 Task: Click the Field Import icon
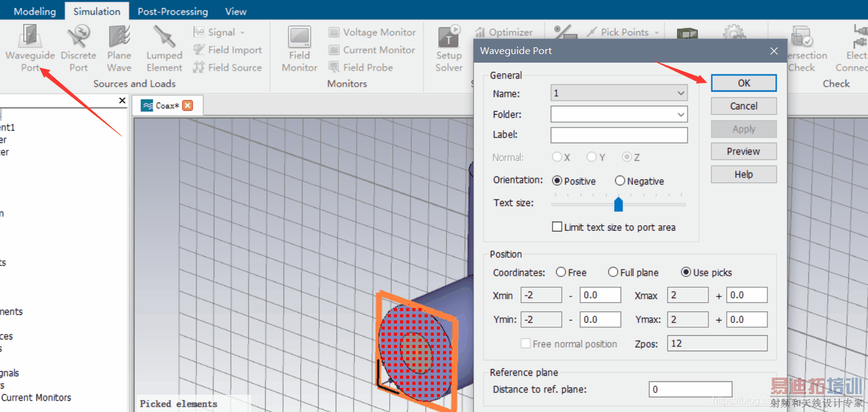coord(199,50)
